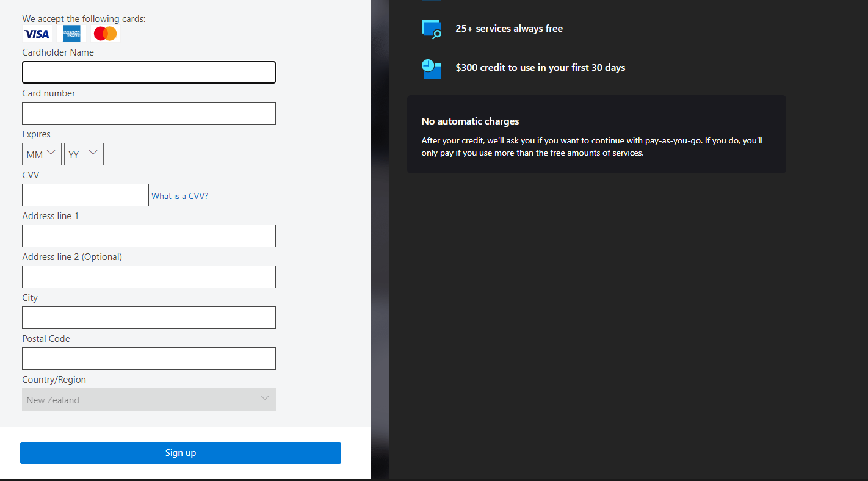Screen dimensions: 868x481
Task: Click the Address line 2 (Optional) field
Action: tap(149, 277)
